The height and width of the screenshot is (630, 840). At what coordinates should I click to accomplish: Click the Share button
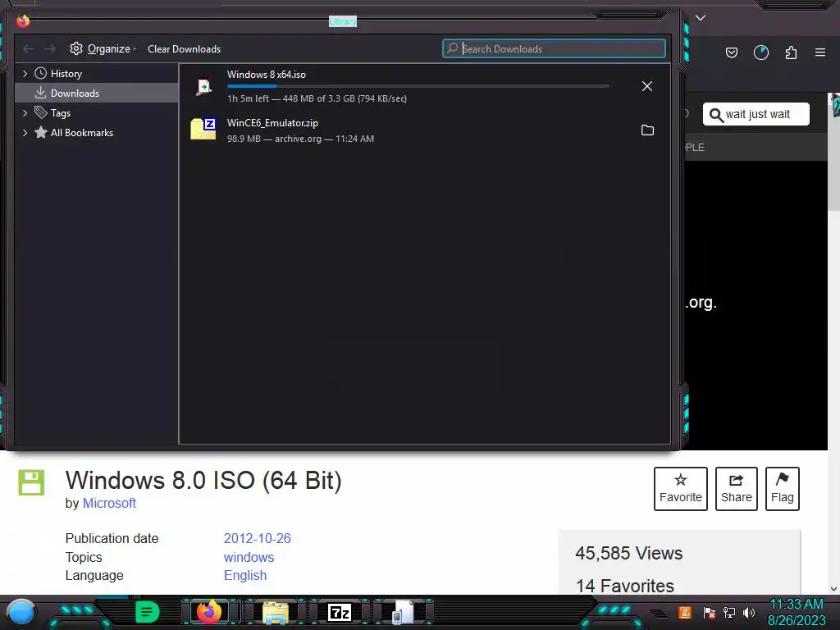pos(736,489)
